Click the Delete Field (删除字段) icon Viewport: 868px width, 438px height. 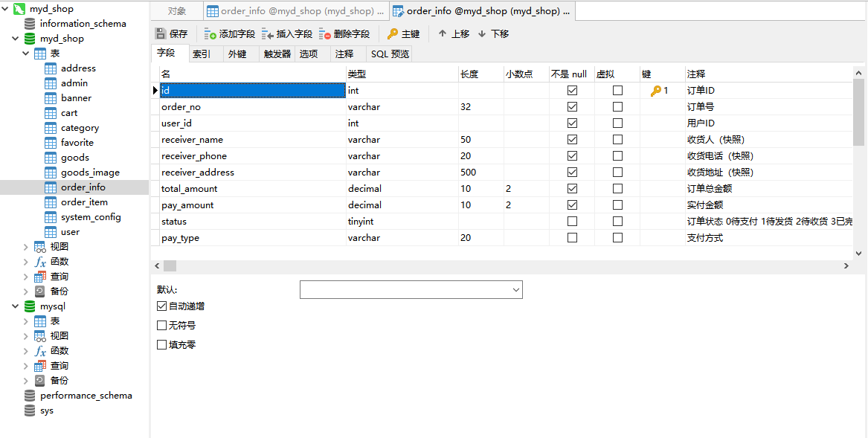[x=325, y=33]
